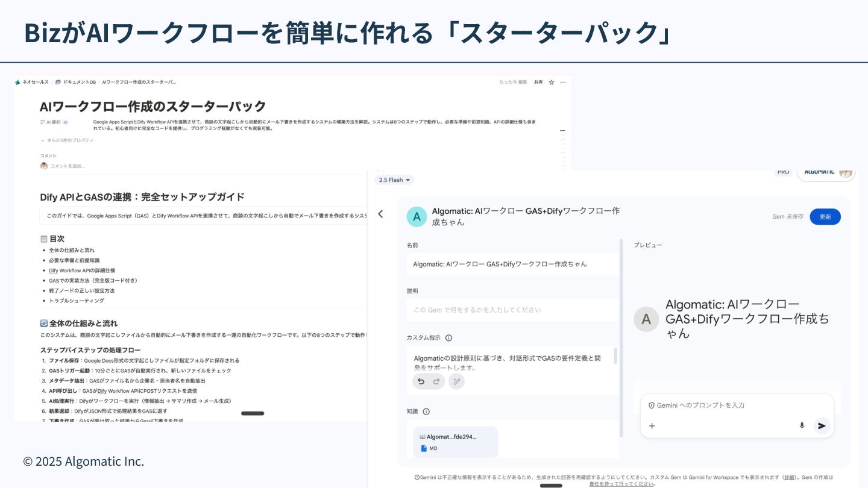868x488 pixels.
Task: Open ドキュメントDB breadcrumb in Notion
Action: point(76,82)
